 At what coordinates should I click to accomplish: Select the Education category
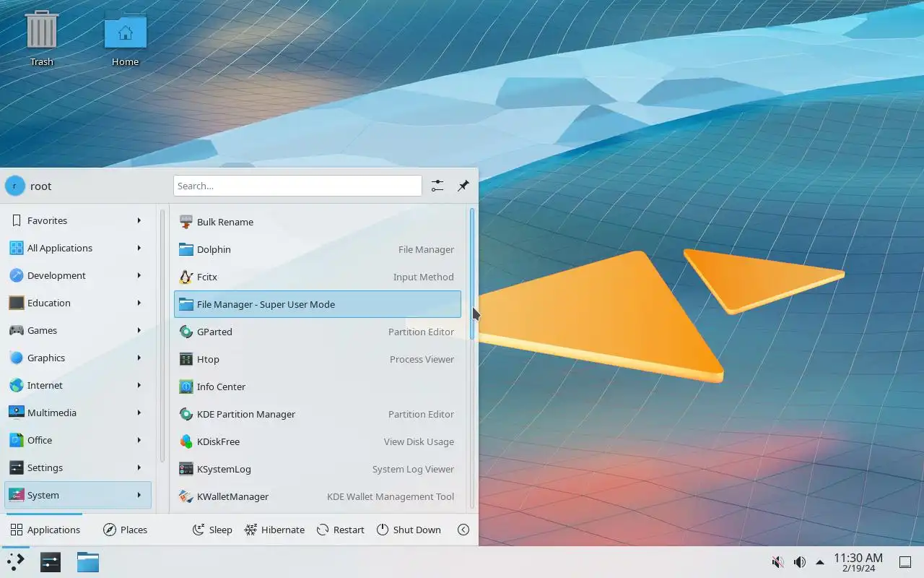coord(78,303)
